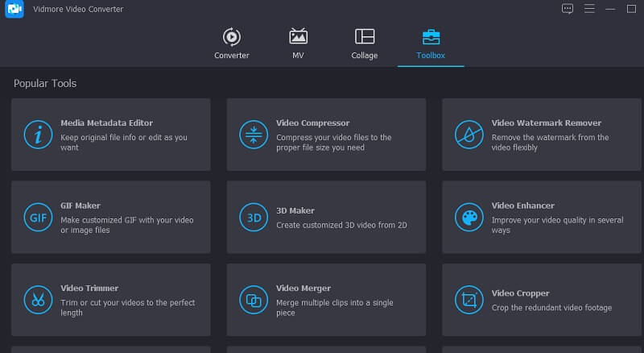Click the Video Cropper icon
The width and height of the screenshot is (644, 353).
click(x=468, y=300)
